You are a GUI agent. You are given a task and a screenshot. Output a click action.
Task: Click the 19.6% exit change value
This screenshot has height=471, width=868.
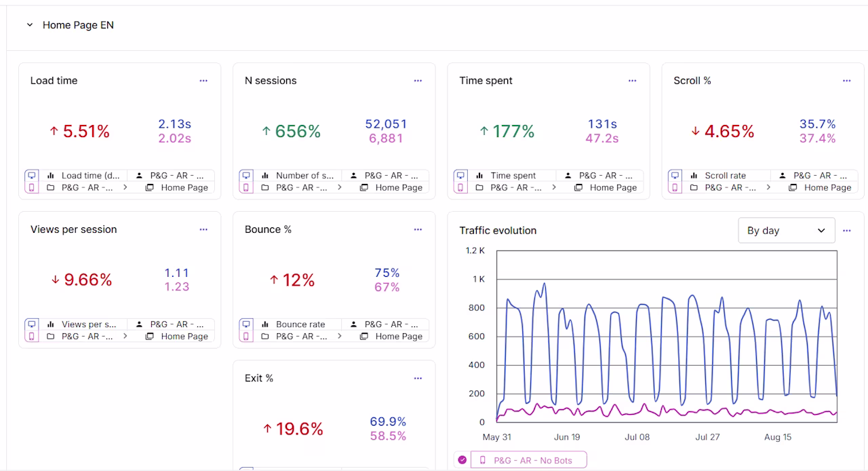[x=299, y=428]
